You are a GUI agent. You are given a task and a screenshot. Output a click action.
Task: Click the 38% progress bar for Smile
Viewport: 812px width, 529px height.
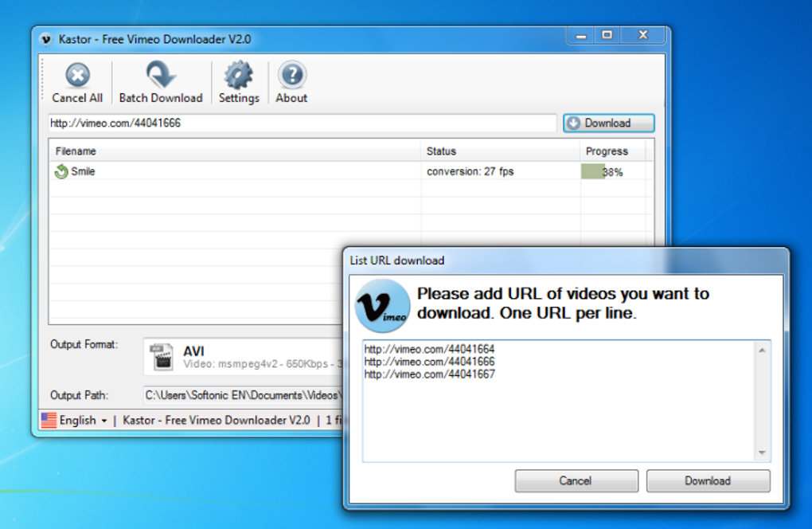point(613,171)
